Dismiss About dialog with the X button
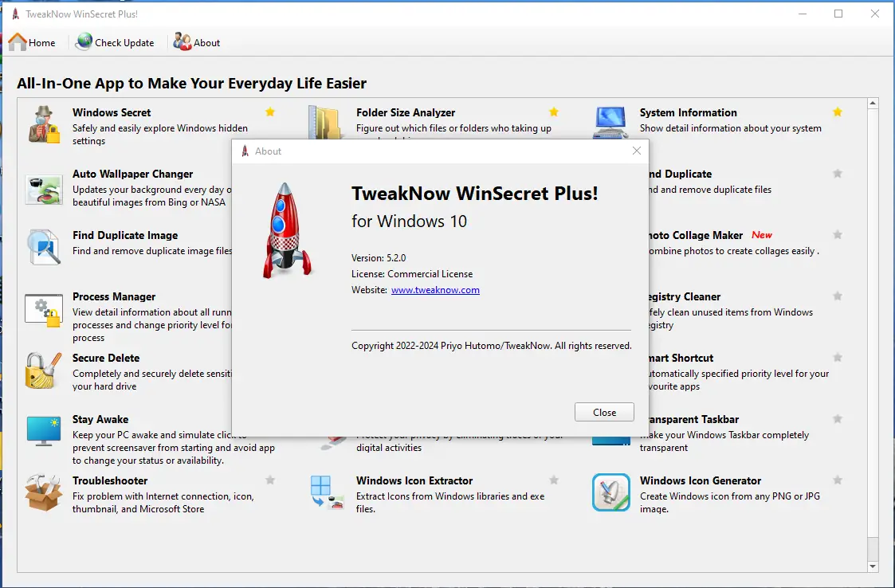 coord(637,151)
